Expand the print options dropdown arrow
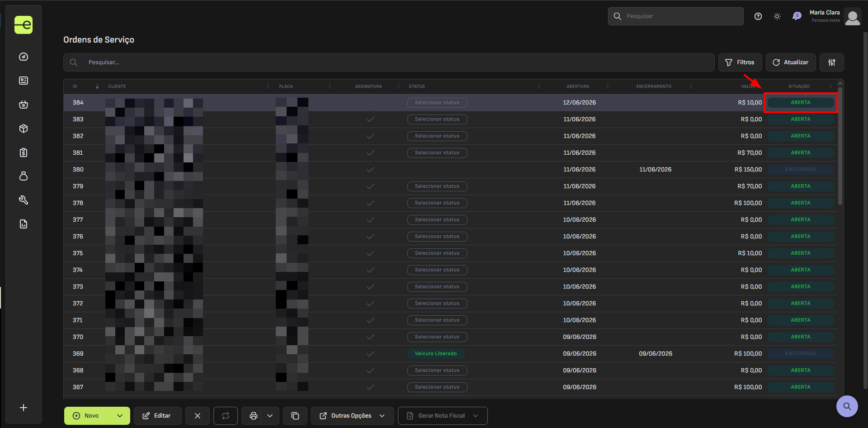 pos(270,416)
